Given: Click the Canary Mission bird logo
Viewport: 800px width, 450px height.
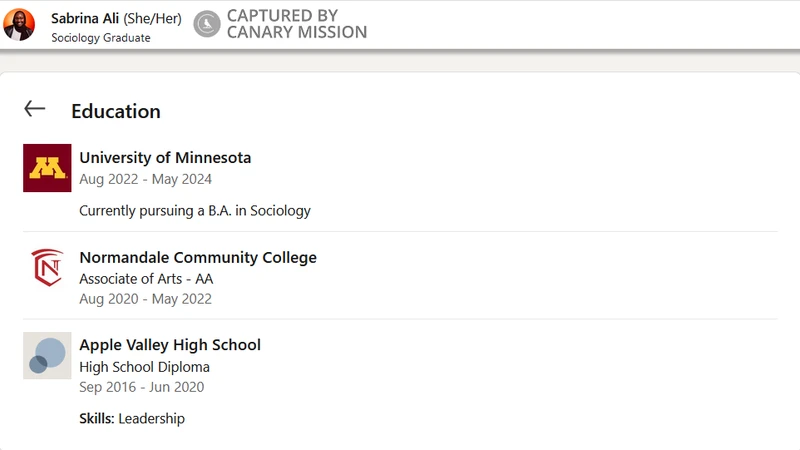Looking at the screenshot, I should tap(207, 23).
